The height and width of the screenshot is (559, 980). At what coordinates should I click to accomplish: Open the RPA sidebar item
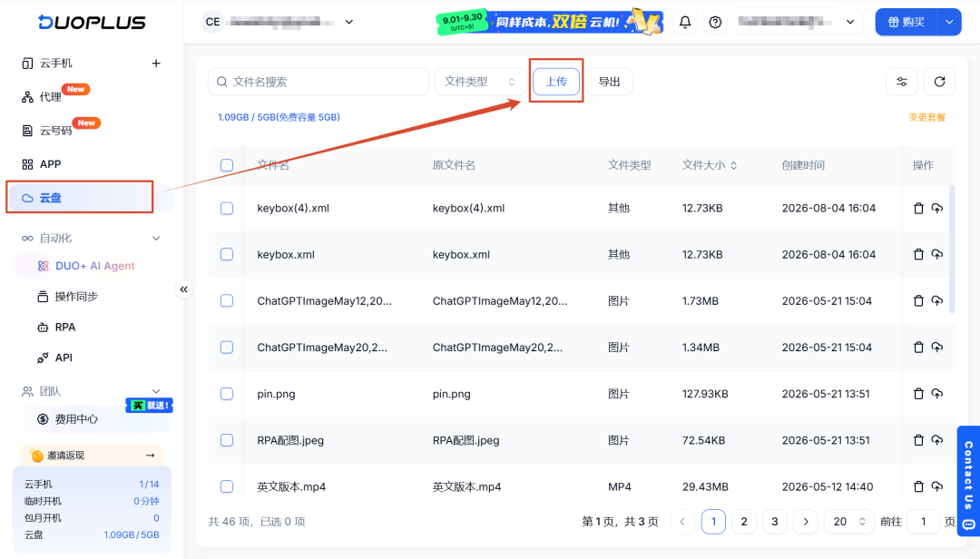click(x=65, y=327)
